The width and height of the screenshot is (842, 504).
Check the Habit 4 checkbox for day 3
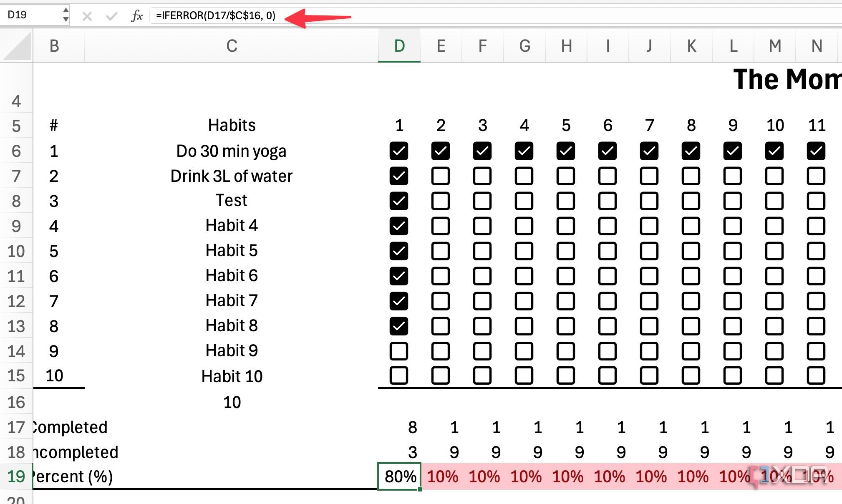tap(482, 226)
